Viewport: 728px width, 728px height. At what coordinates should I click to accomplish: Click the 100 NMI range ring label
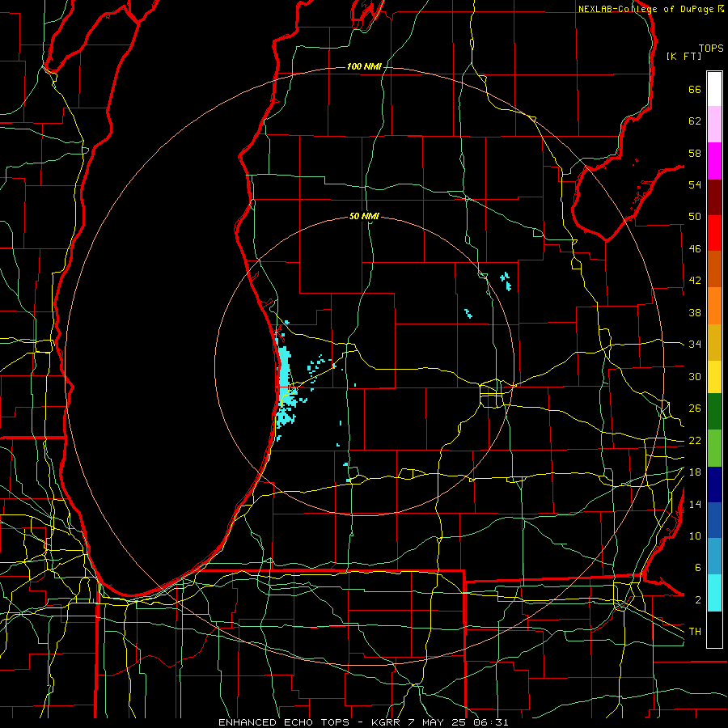pyautogui.click(x=364, y=66)
